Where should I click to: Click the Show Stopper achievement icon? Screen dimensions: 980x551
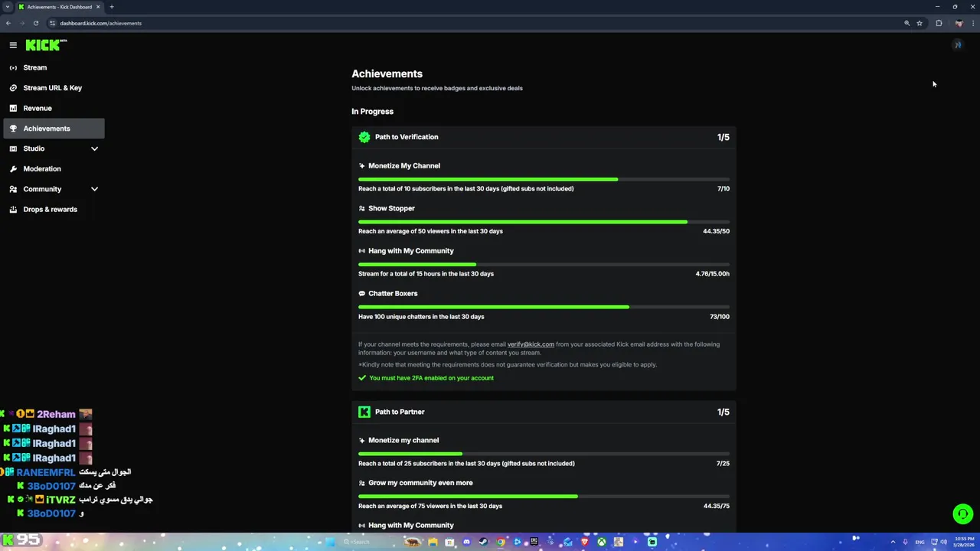pyautogui.click(x=361, y=208)
